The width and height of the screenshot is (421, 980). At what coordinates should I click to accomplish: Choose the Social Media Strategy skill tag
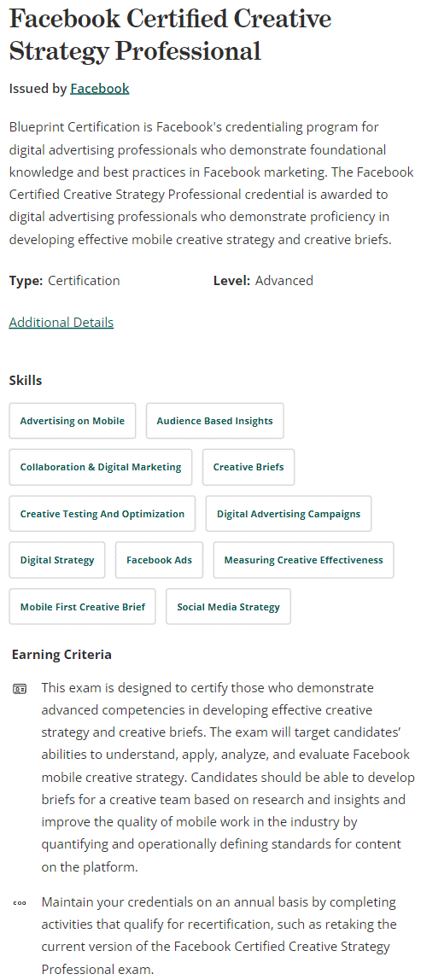point(228,606)
